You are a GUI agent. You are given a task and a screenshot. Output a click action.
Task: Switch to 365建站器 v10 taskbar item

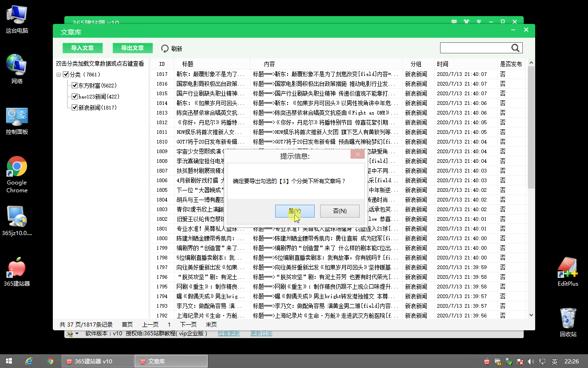pos(97,361)
